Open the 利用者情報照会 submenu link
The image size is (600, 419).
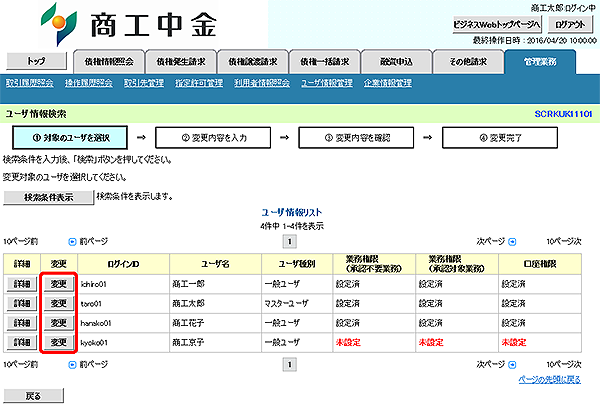pyautogui.click(x=262, y=83)
